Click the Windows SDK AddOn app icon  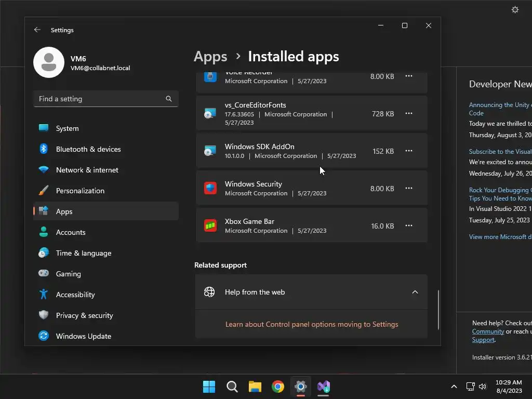[210, 151]
